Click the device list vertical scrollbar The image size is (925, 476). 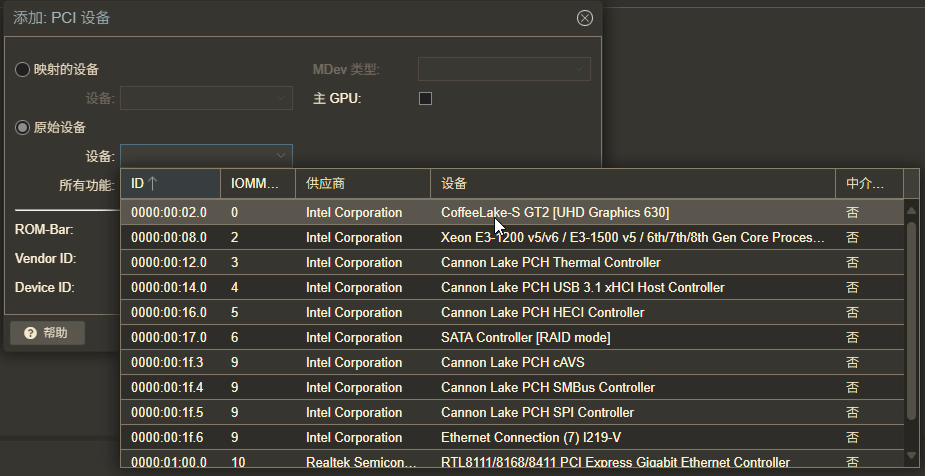[911, 320]
